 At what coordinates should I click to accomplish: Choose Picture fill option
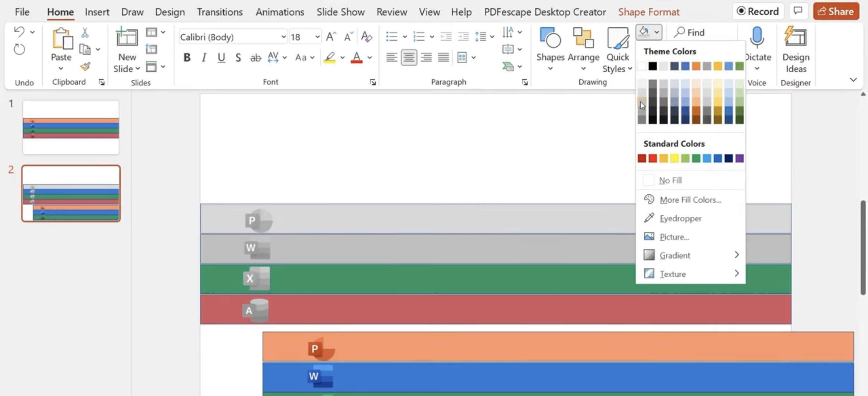[691, 237]
